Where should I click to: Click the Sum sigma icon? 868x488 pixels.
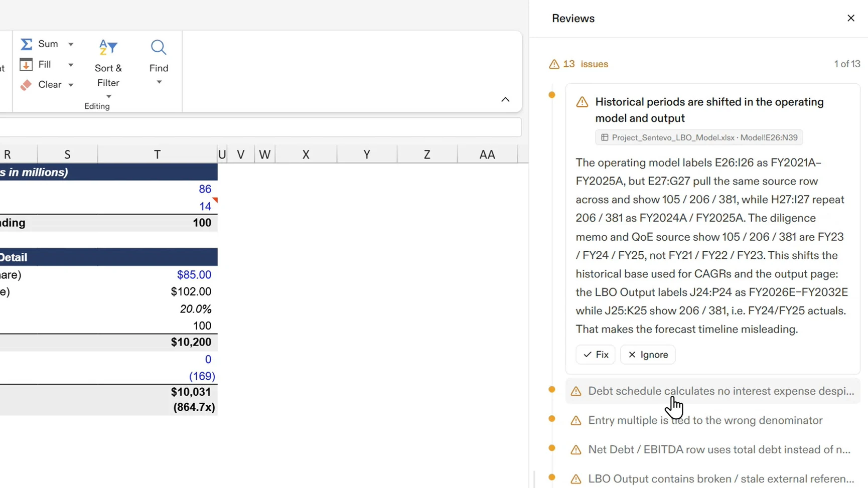tap(26, 44)
